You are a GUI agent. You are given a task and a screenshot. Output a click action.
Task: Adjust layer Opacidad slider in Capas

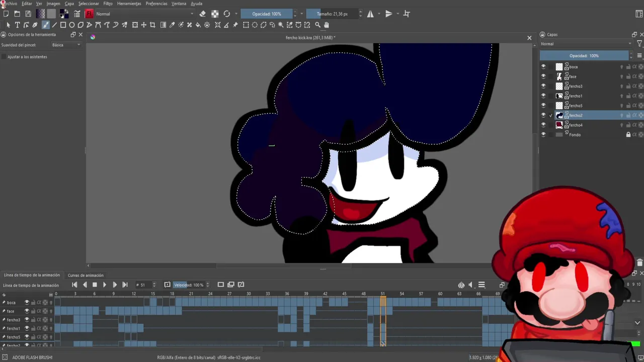584,55
